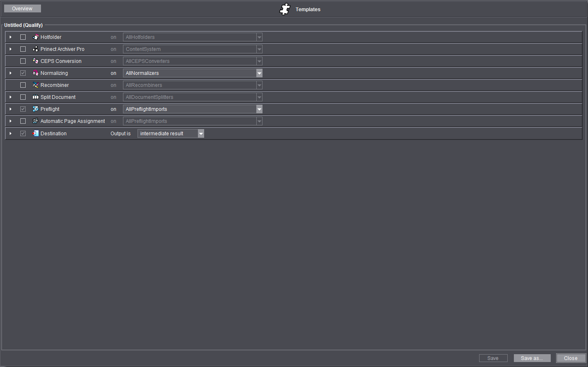Open the intermediate result output dropdown

pos(171,134)
